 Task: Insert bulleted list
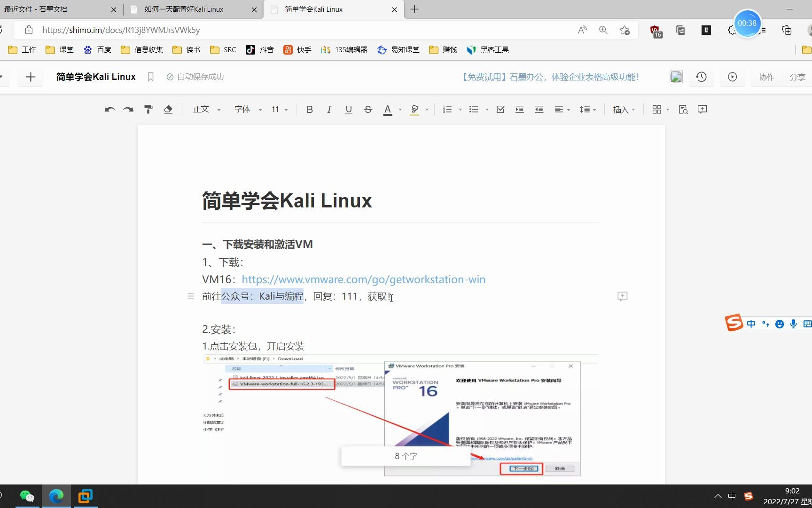[x=474, y=110]
